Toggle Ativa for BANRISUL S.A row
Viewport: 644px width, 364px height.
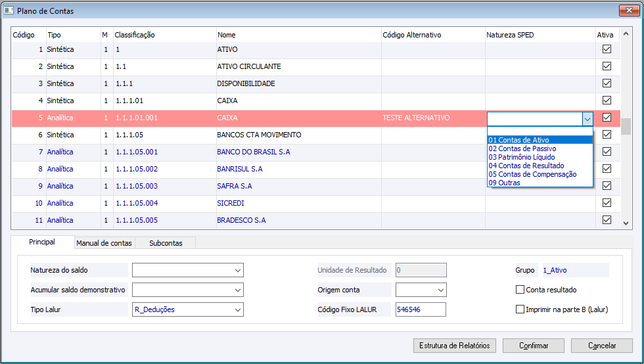(607, 168)
